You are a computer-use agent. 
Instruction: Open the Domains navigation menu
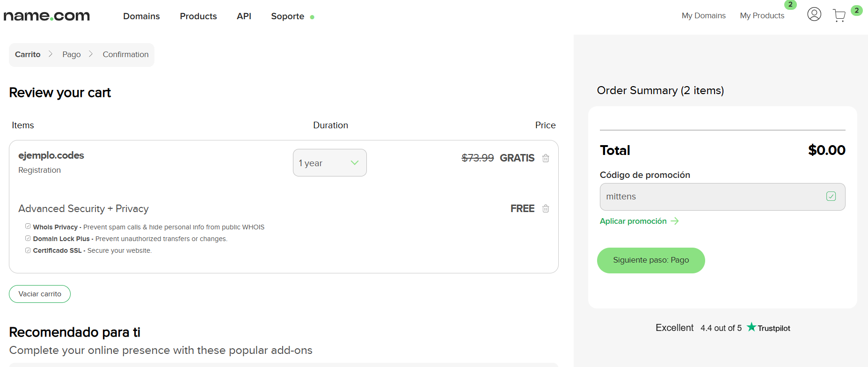(x=141, y=16)
